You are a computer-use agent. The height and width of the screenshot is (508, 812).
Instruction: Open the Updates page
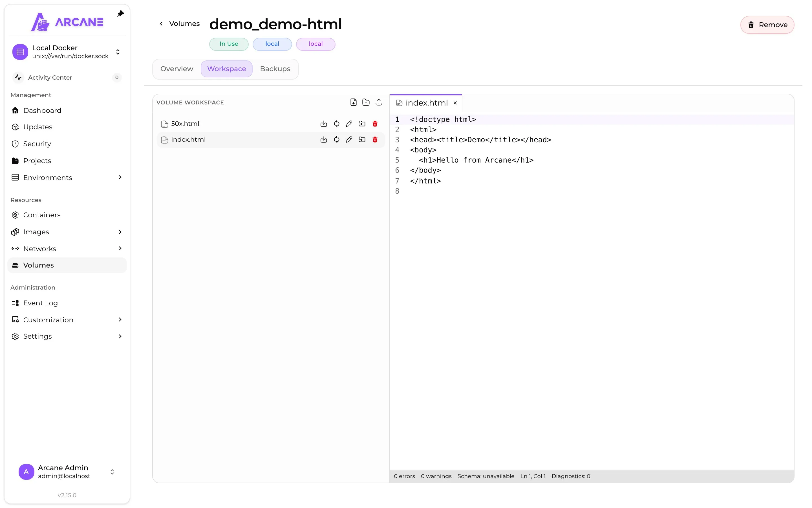67,127
